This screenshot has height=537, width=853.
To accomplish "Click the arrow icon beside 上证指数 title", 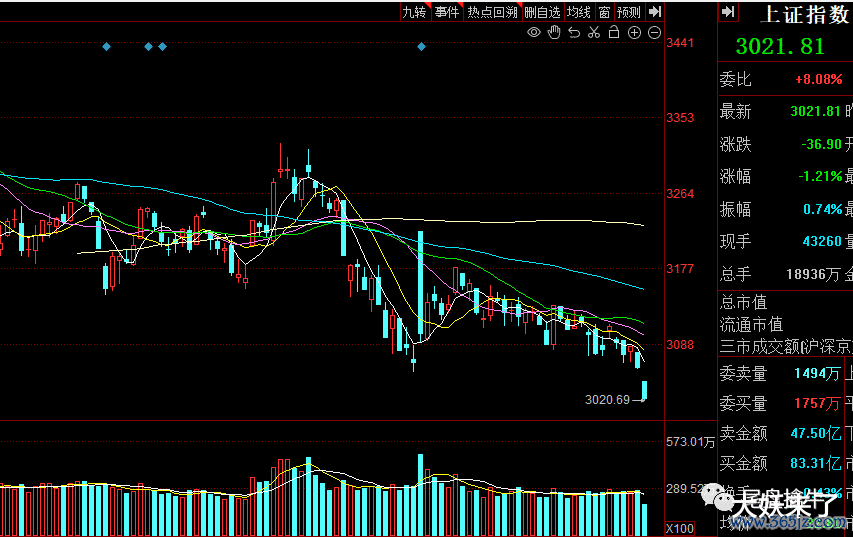I will coord(728,12).
